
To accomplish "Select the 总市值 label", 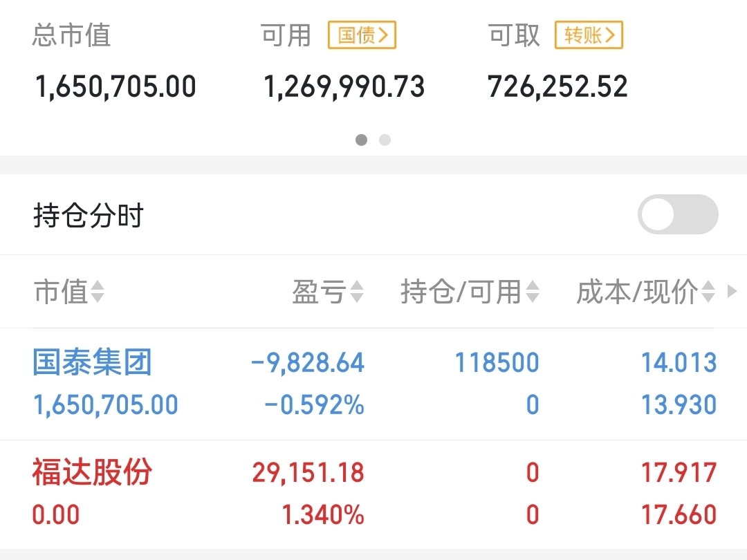I will tap(71, 35).
